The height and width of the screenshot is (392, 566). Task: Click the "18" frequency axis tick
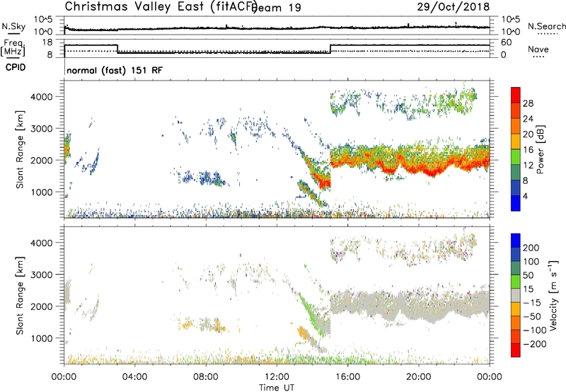[47, 42]
